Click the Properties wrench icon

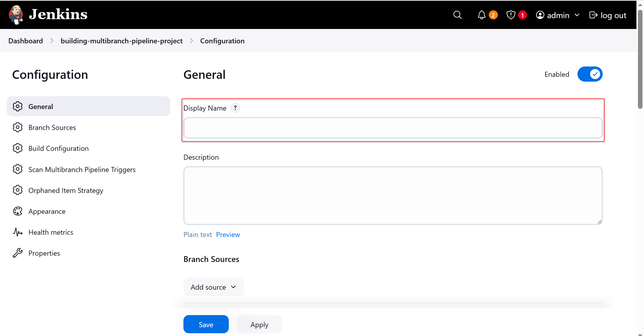coord(18,253)
